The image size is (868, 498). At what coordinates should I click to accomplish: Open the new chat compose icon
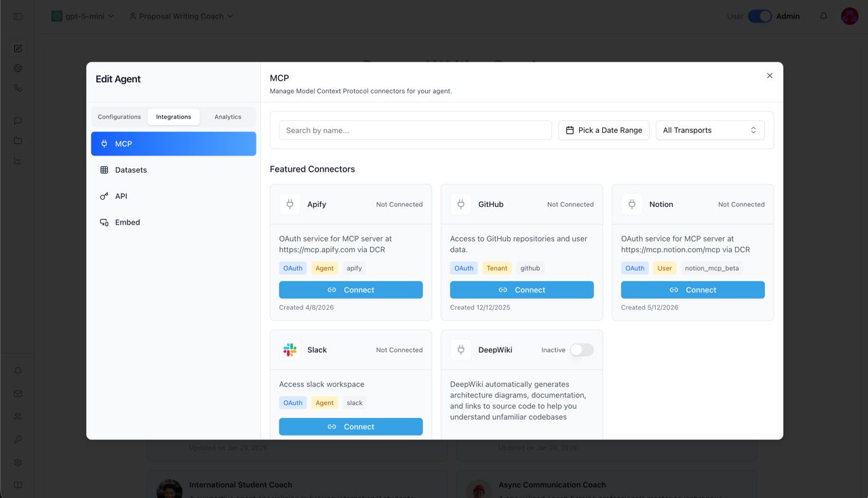[x=18, y=48]
